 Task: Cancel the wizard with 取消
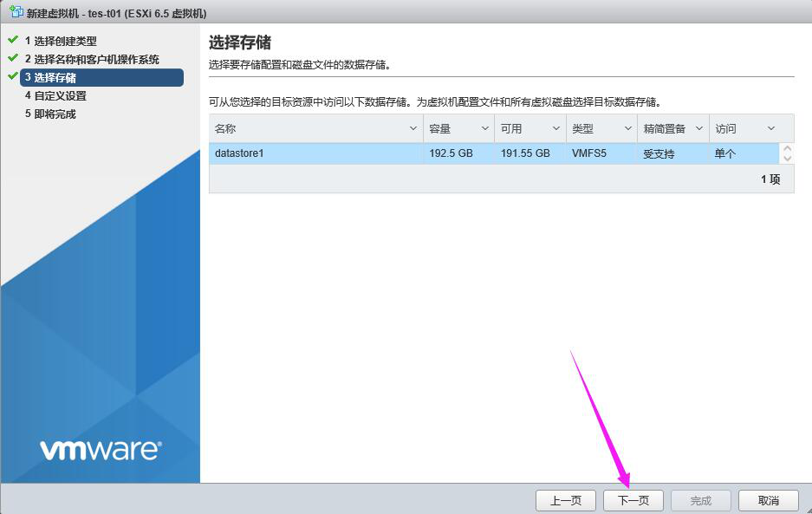[769, 500]
